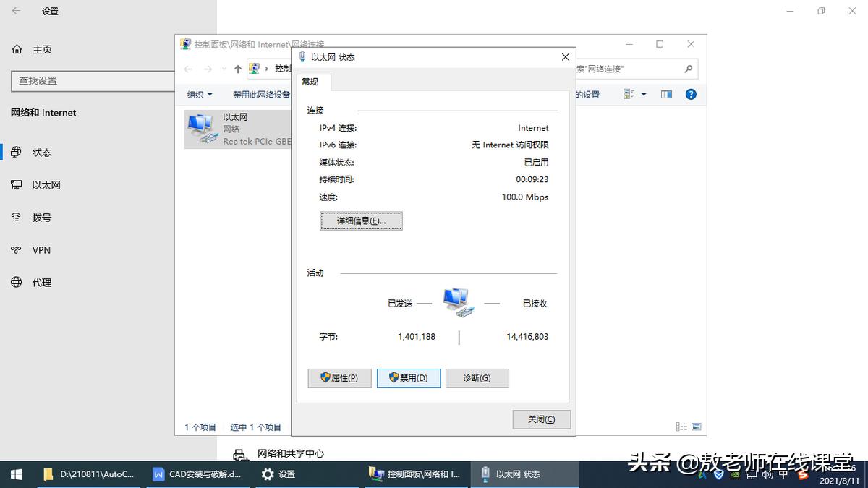
Task: Open the VPN section in Settings
Action: pos(40,249)
